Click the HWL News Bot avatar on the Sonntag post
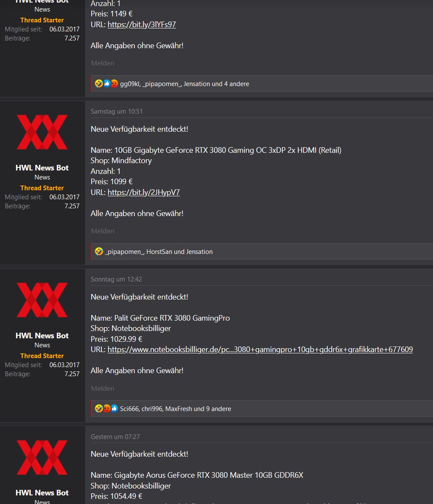 click(42, 300)
